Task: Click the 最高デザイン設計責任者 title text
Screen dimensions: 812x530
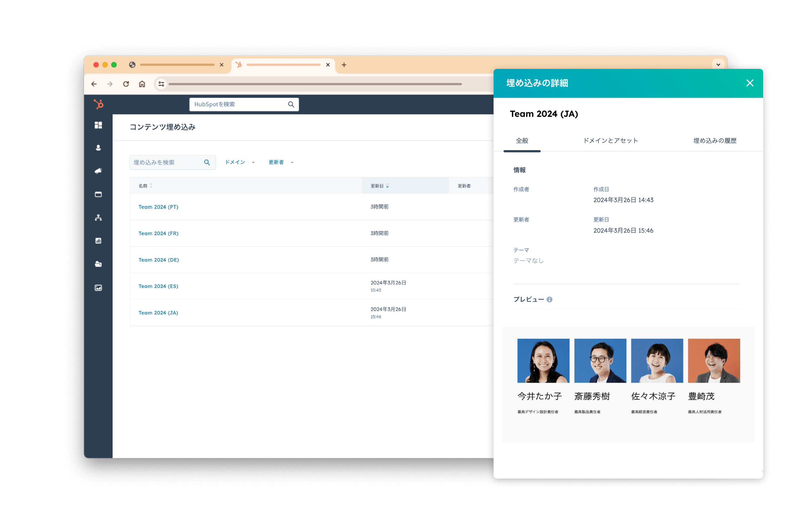Action: [538, 412]
